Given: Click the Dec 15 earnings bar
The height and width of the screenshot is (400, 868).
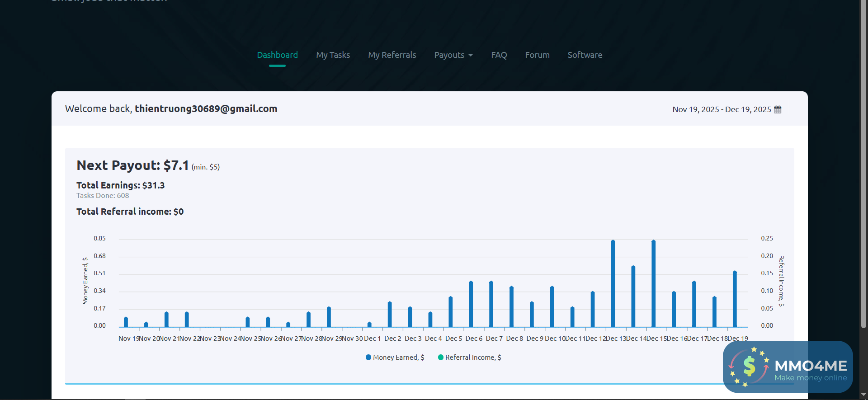Looking at the screenshot, I should (653, 283).
